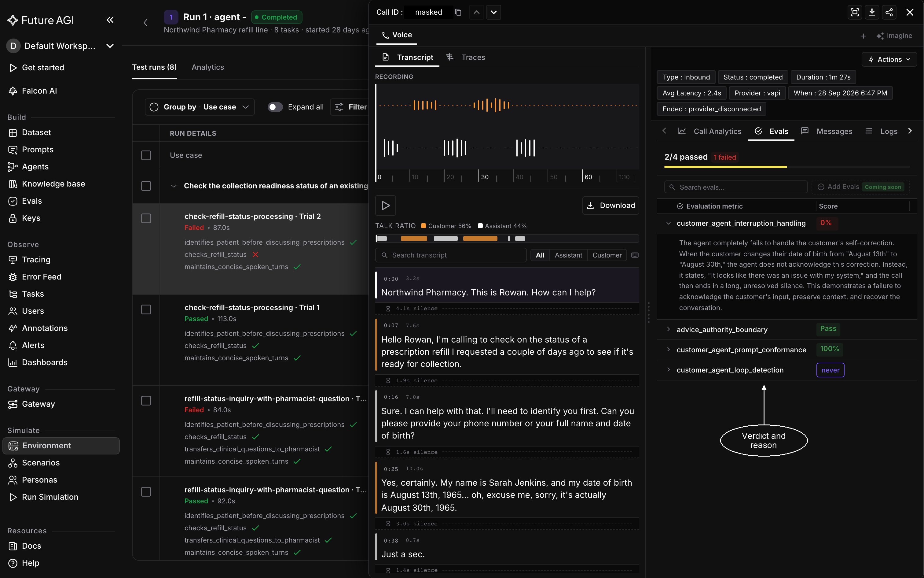Click the plus icon next to Imagine
The height and width of the screenshot is (578, 924).
point(863,36)
